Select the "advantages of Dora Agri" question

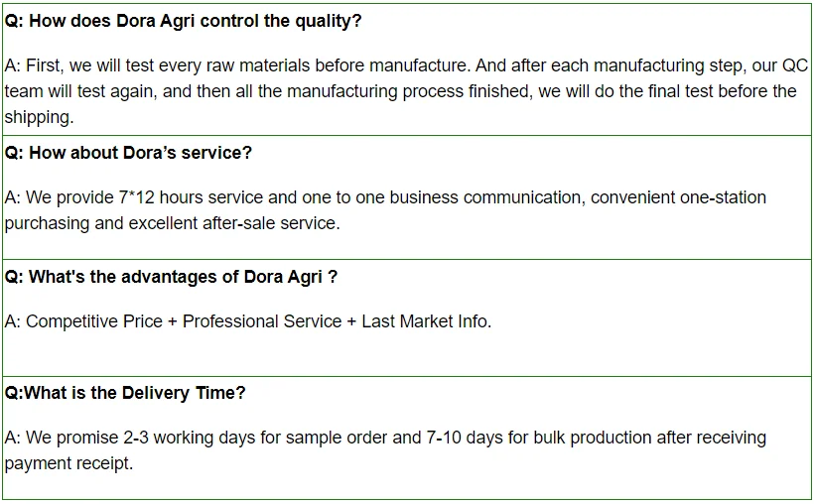pyautogui.click(x=172, y=277)
